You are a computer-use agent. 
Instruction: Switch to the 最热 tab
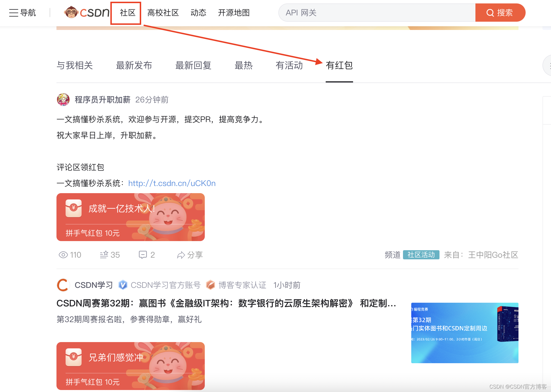(244, 65)
